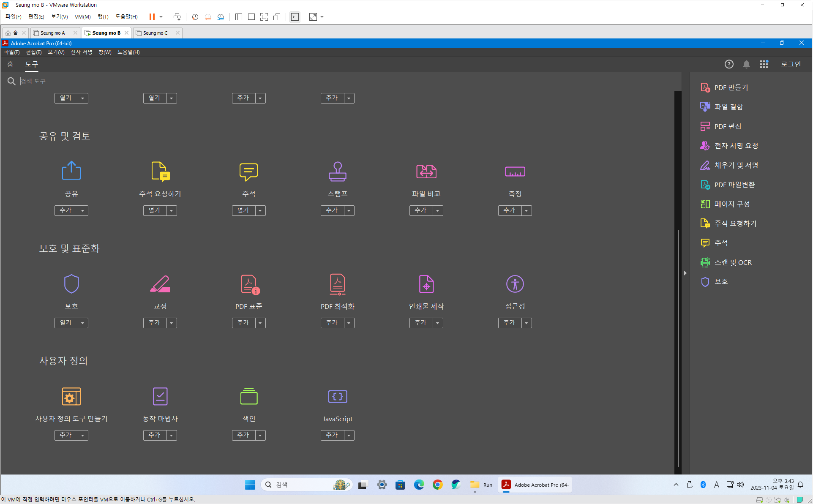This screenshot has width=813, height=504.
Task: Expand dropdown arrow beside 공유 추가 button
Action: pos(83,210)
